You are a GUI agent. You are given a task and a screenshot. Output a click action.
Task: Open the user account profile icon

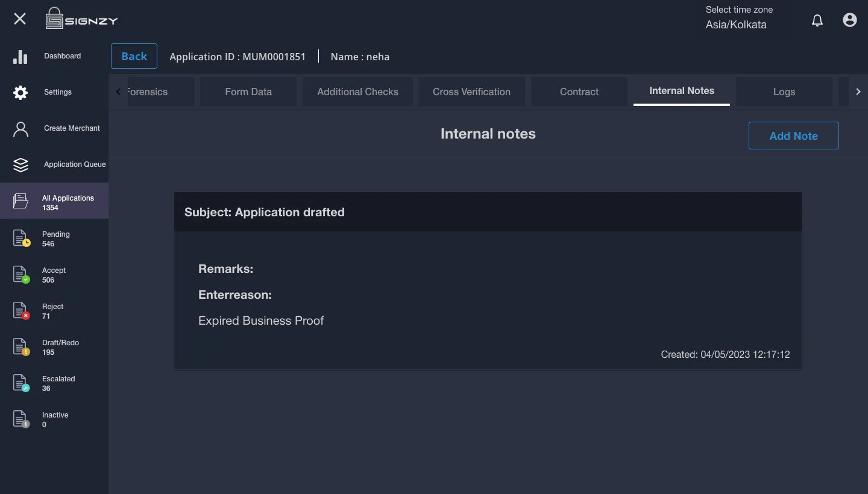pos(850,20)
